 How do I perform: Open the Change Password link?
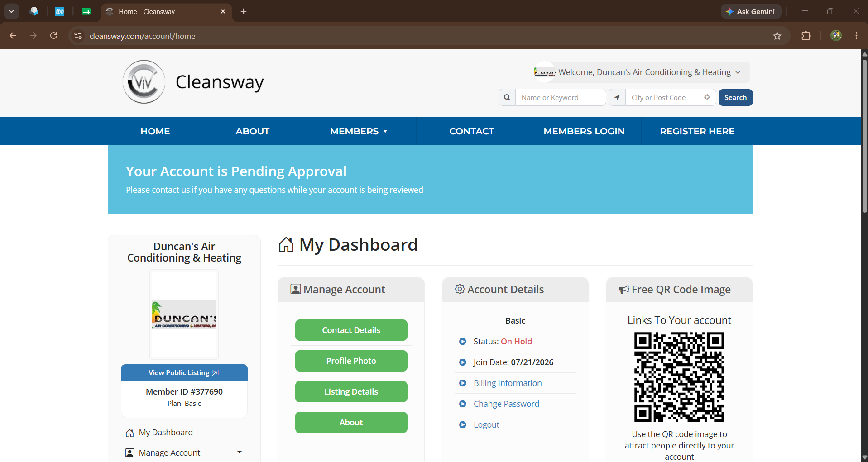(x=506, y=404)
